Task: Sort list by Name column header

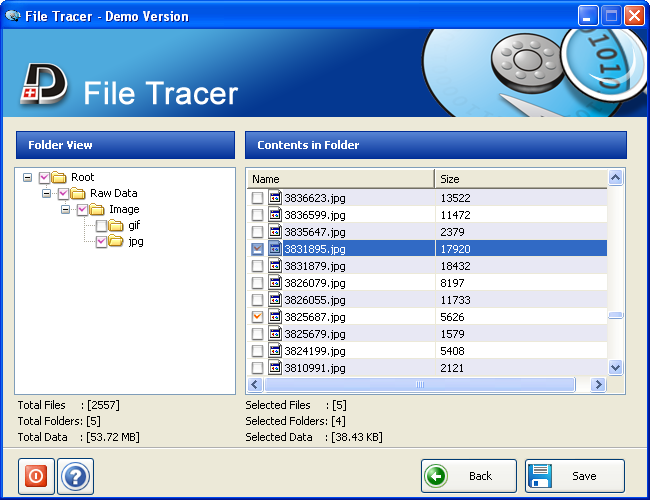Action: pyautogui.click(x=341, y=179)
